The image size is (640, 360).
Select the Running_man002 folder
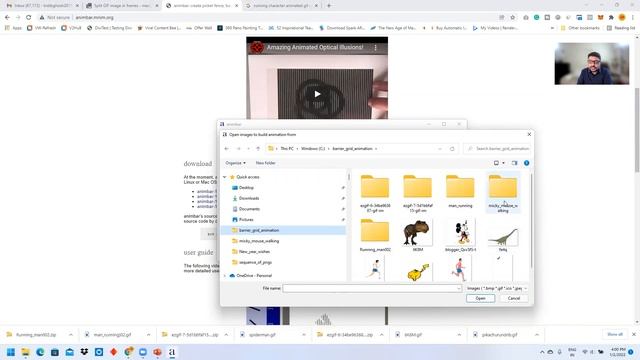(375, 235)
